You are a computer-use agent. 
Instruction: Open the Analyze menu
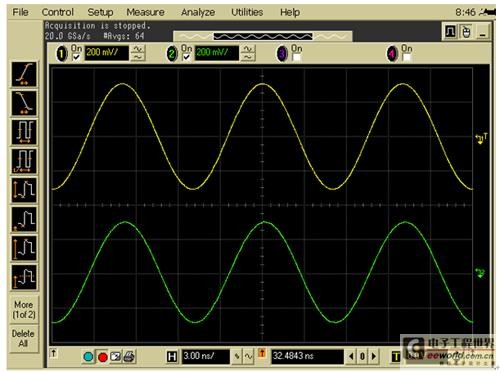click(x=198, y=12)
